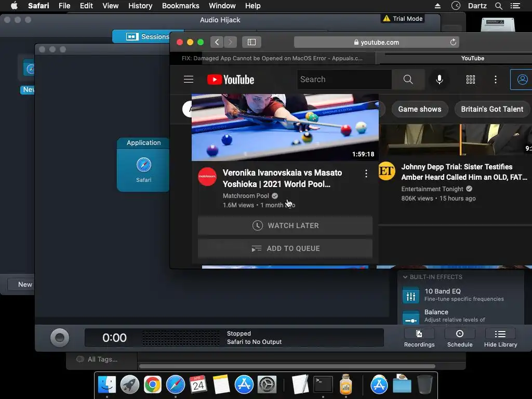Viewport: 532px width, 399px height.
Task: Toggle the Safari sidebar button
Action: pyautogui.click(x=251, y=42)
